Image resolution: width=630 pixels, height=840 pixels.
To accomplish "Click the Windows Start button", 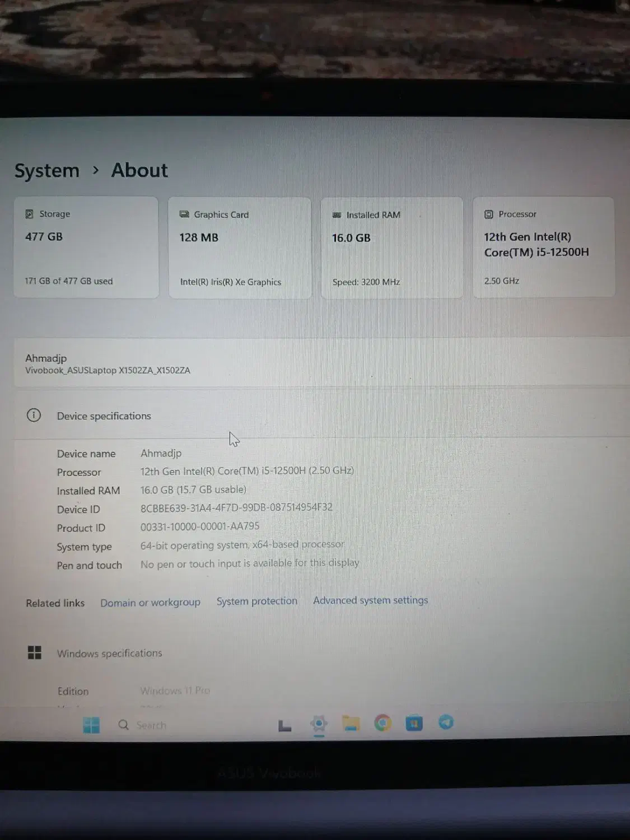I will click(x=91, y=724).
